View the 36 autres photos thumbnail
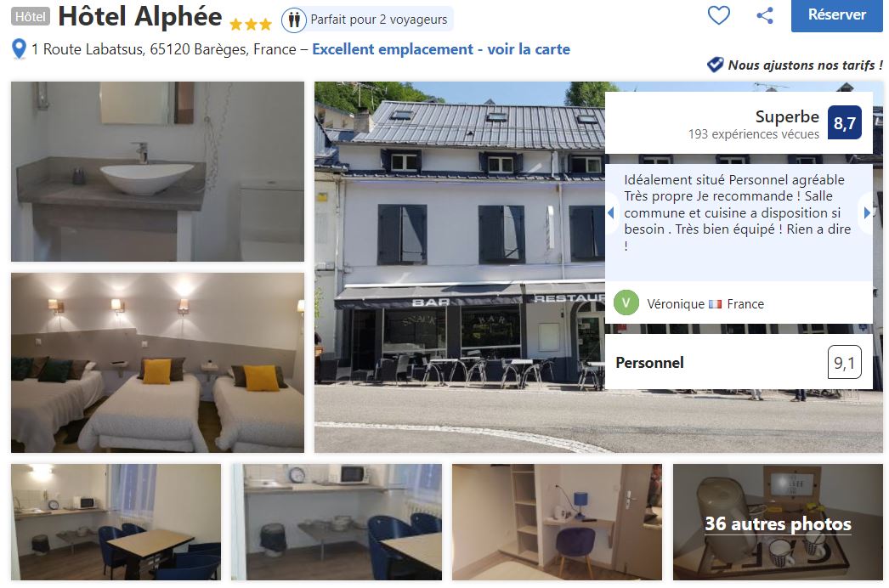Screen dimensions: 889x588 [778, 523]
